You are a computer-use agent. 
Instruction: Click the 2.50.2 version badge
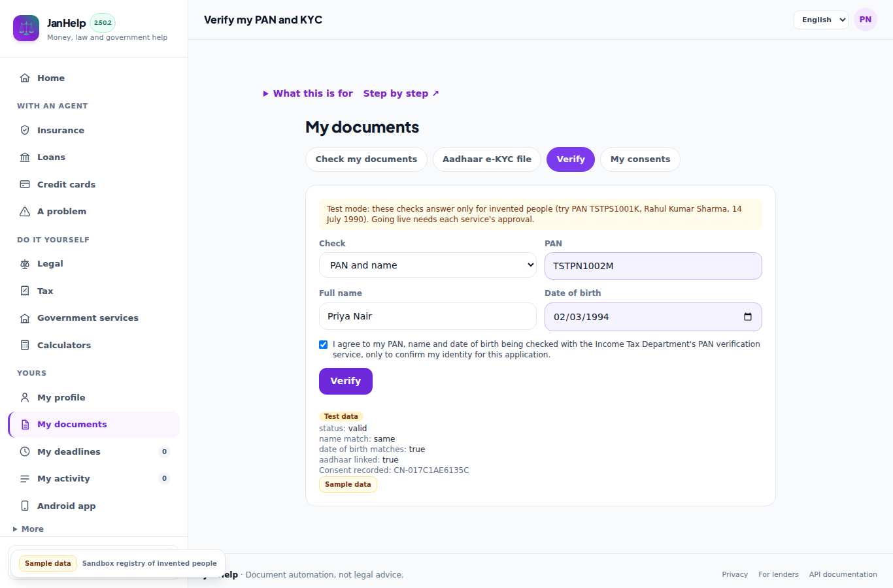point(103,23)
